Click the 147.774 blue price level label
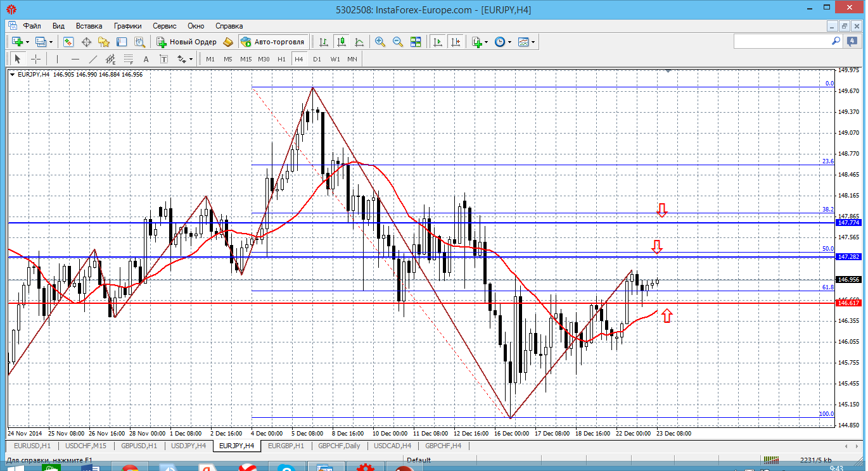The height and width of the screenshot is (471, 868). (848, 223)
